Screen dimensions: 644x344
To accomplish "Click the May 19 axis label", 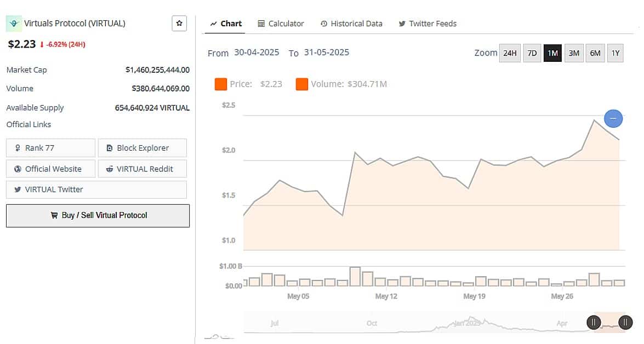I will point(475,296).
